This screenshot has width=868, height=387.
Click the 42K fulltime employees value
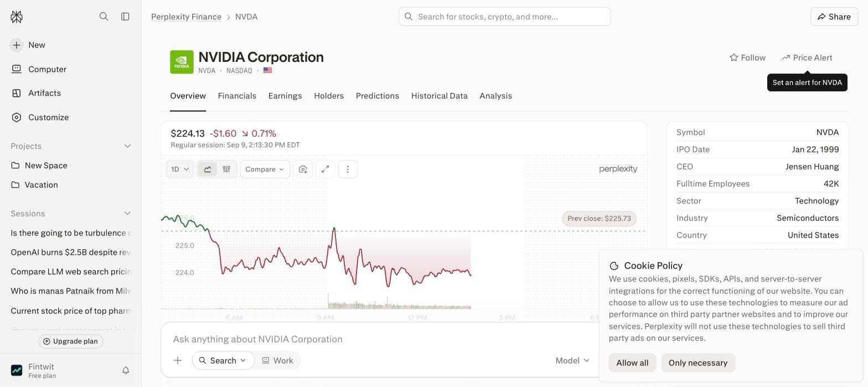point(831,184)
